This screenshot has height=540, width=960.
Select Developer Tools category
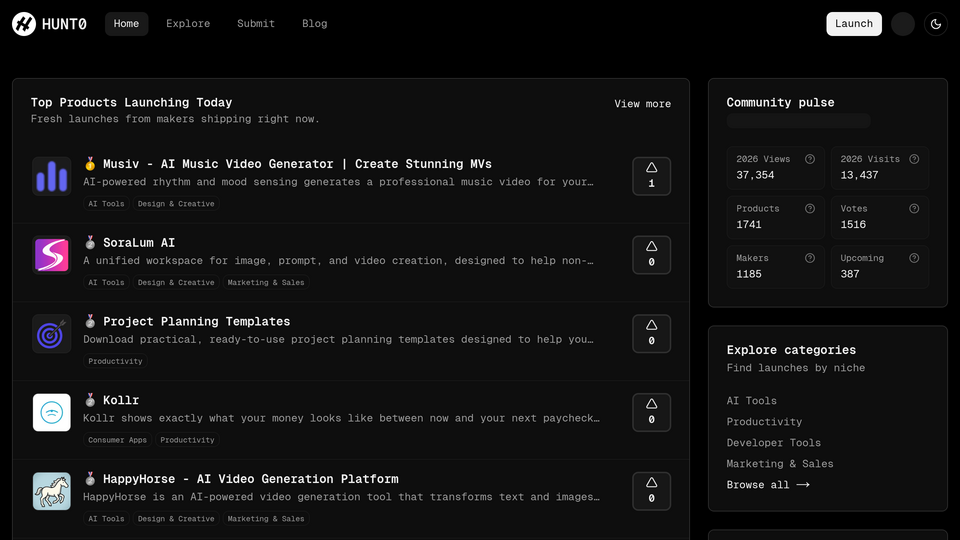(773, 443)
